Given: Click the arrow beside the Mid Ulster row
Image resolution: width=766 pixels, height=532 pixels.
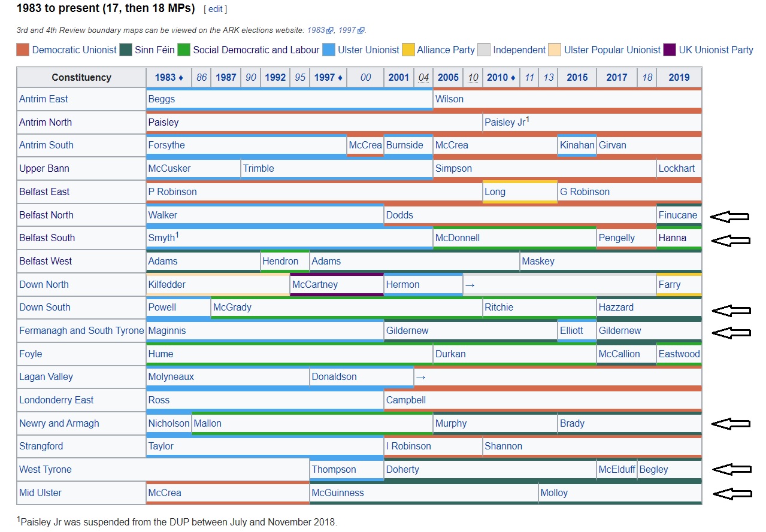Looking at the screenshot, I should click(x=732, y=494).
